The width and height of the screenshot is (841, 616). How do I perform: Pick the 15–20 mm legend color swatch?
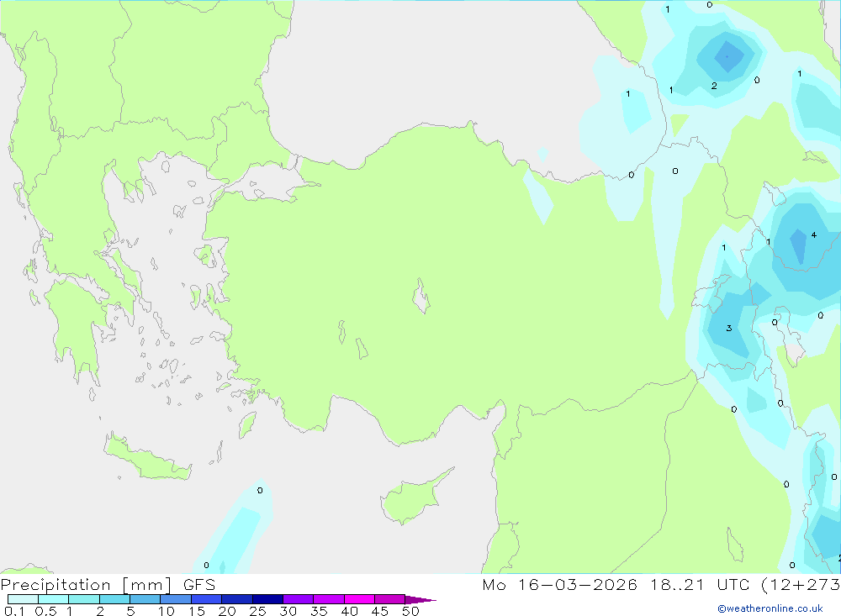[x=207, y=599]
